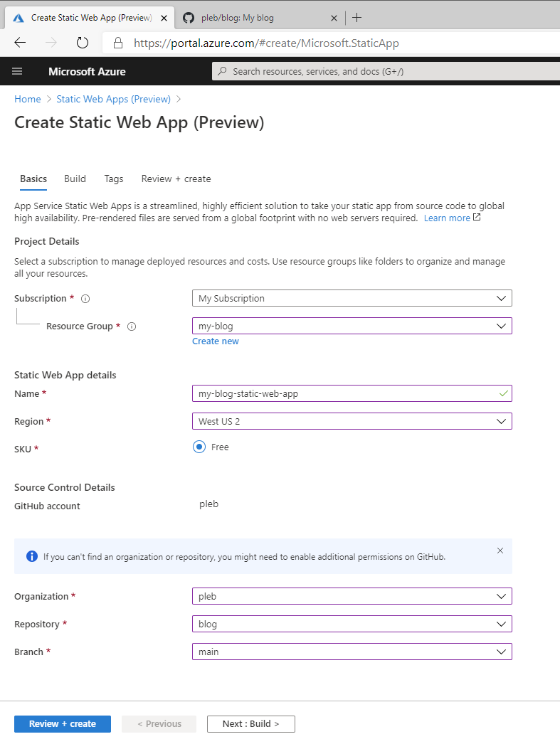The height and width of the screenshot is (744, 560).
Task: Close the Create Static Web App tab
Action: pyautogui.click(x=164, y=18)
